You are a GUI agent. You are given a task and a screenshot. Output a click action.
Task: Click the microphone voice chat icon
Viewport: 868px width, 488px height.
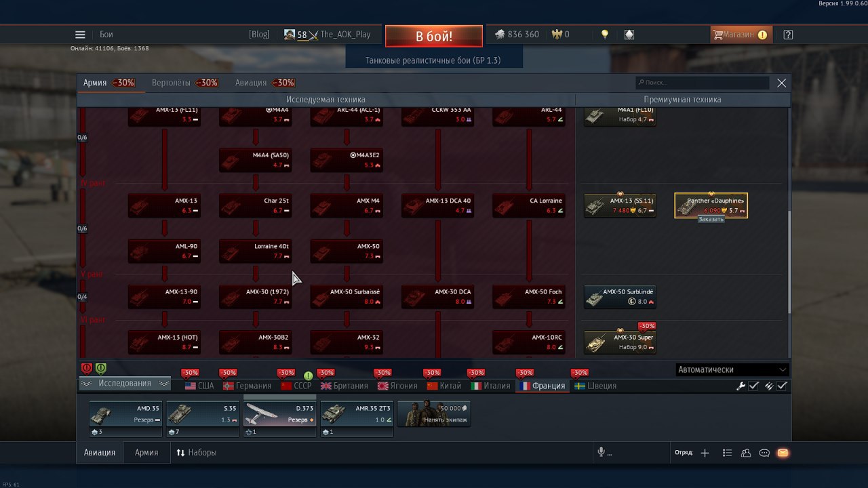point(601,453)
